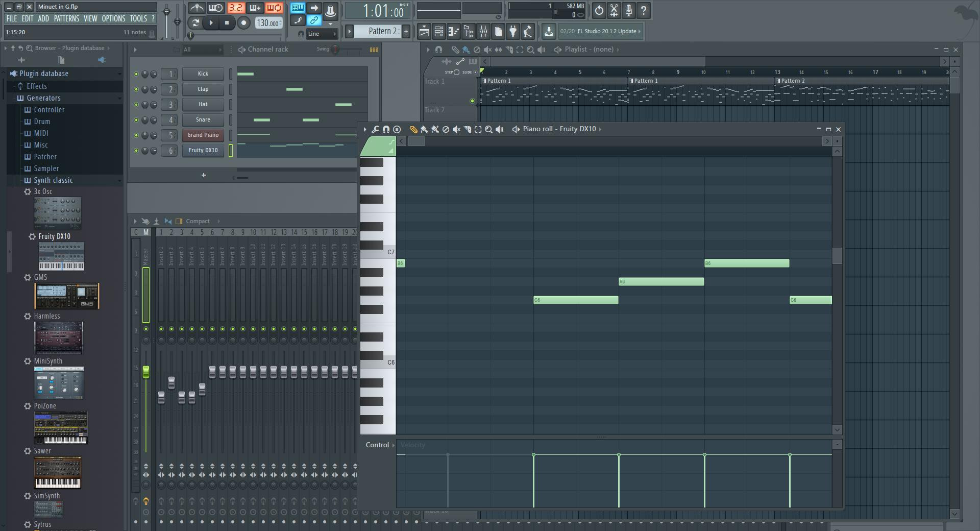The width and height of the screenshot is (980, 531).
Task: Toggle Song/Pattern mode switch
Action: (x=195, y=22)
